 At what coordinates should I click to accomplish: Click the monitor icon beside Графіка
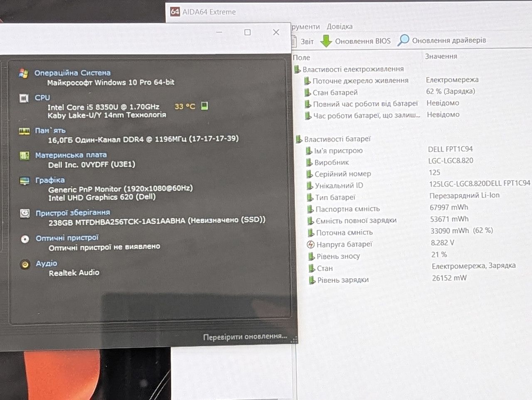click(25, 181)
